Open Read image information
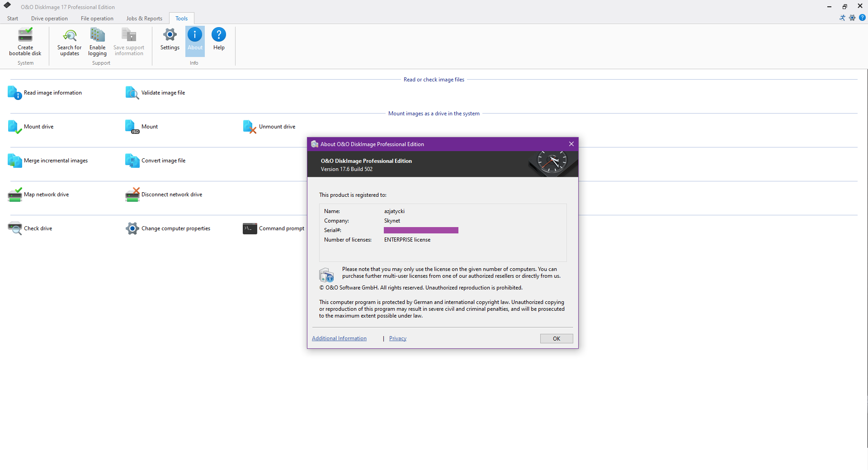868x470 pixels. (x=45, y=93)
